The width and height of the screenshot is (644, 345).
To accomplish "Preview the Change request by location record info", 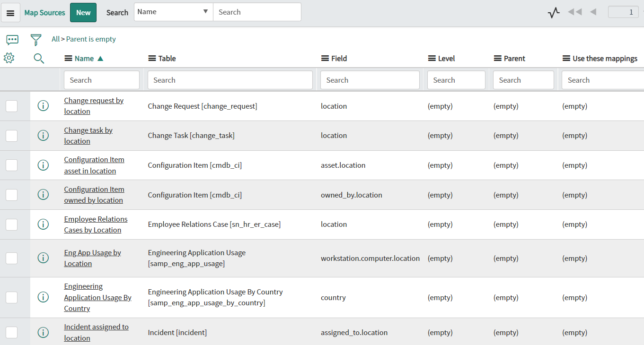I will [43, 105].
